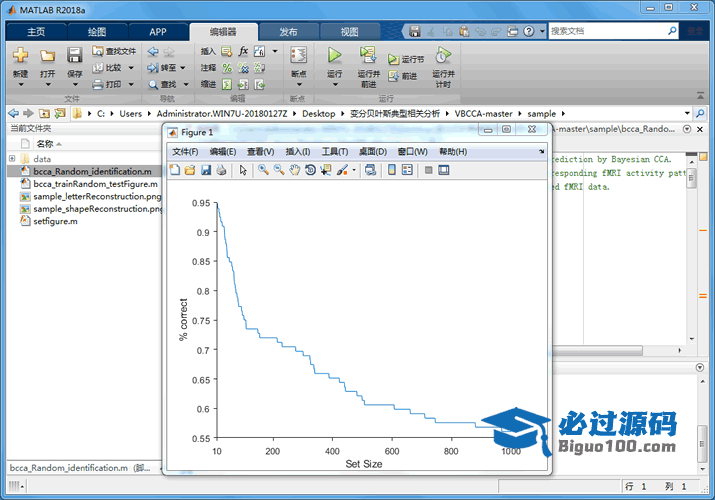Toggle the Insert Colorbar tool in Figure 1

tap(391, 170)
